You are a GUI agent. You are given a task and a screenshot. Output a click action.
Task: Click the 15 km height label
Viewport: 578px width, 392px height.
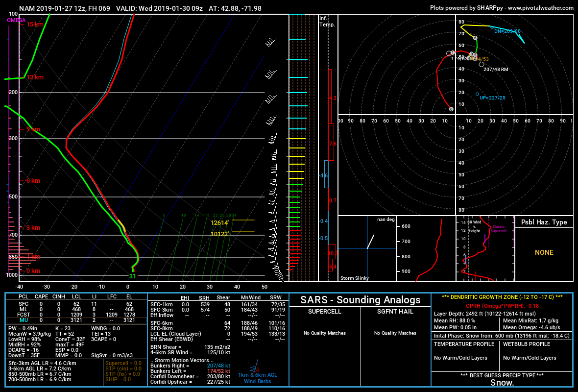point(35,24)
